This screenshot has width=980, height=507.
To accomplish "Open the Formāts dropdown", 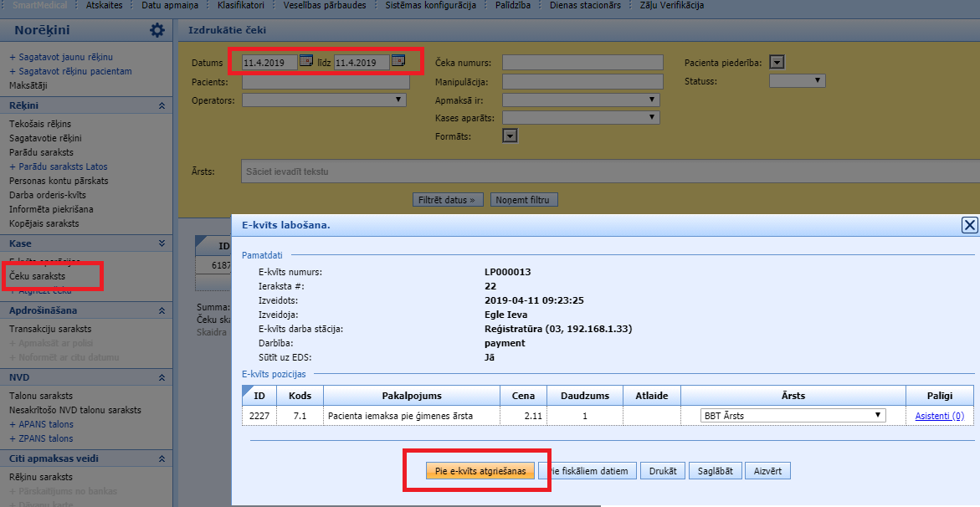I will pos(510,136).
